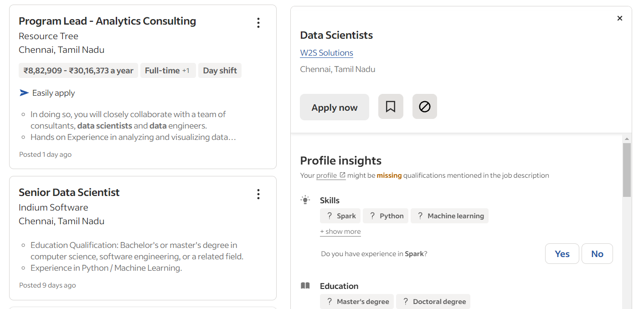This screenshot has height=309, width=644.
Task: Open Senior Data Scientist card options menu
Action: (x=258, y=194)
